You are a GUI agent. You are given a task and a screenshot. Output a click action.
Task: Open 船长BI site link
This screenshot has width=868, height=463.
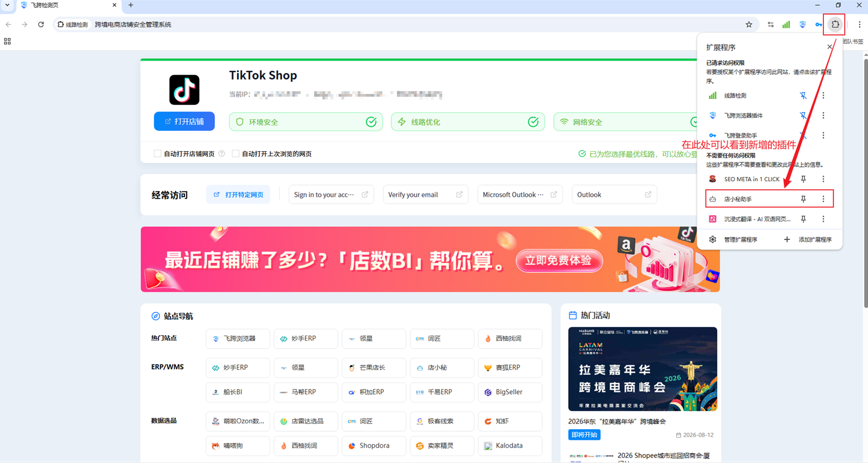coord(238,392)
